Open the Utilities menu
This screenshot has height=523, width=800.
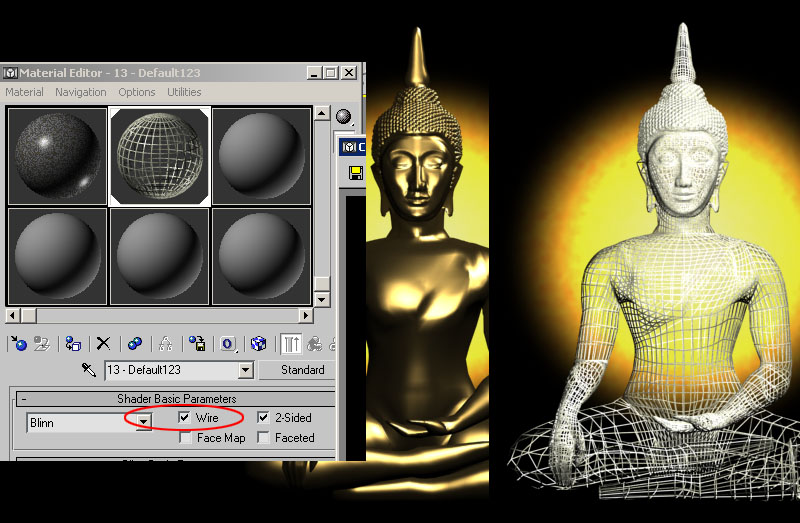pyautogui.click(x=184, y=92)
